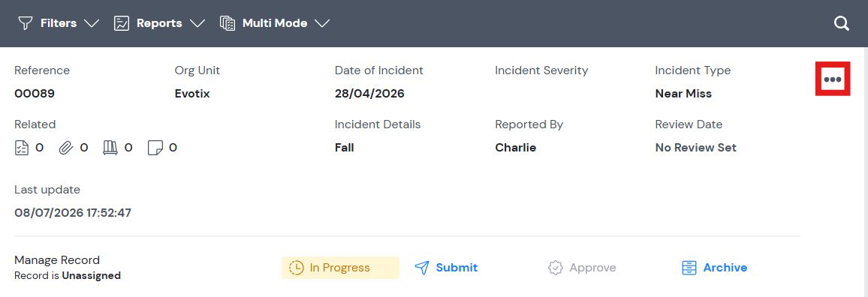
Task: Click the greyed Approve button
Action: (582, 268)
